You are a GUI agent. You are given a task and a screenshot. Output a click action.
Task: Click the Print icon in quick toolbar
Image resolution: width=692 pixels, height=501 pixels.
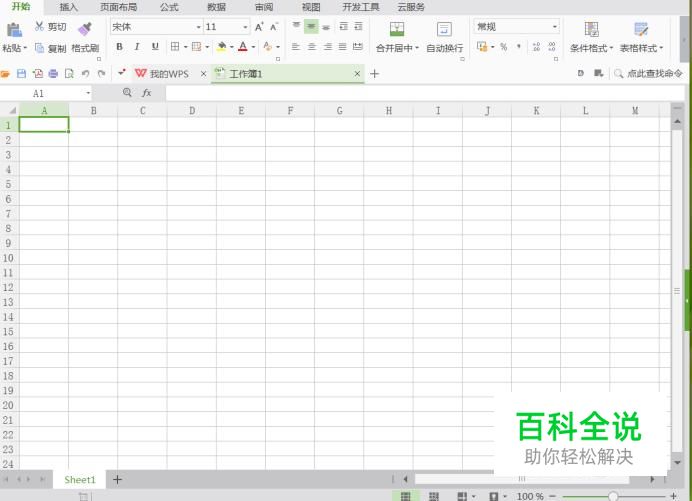(x=53, y=73)
